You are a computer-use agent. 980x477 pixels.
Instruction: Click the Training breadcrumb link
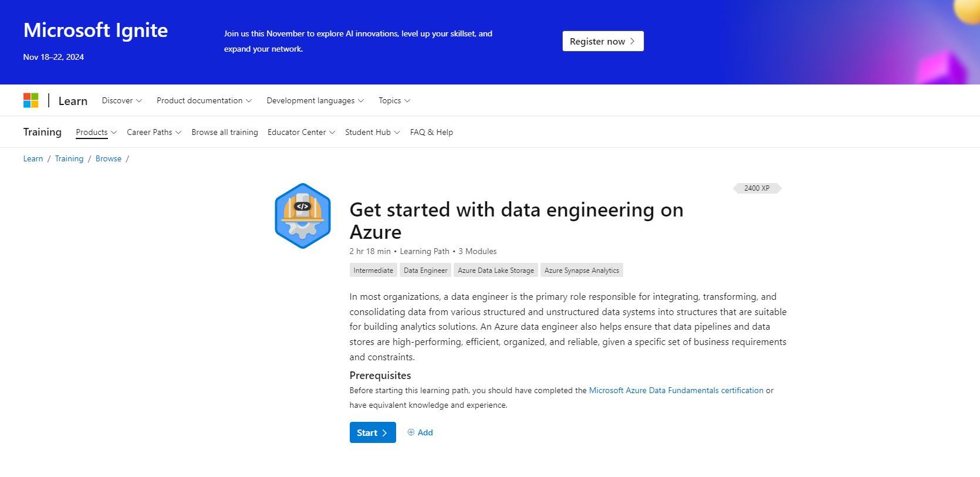[x=69, y=158]
